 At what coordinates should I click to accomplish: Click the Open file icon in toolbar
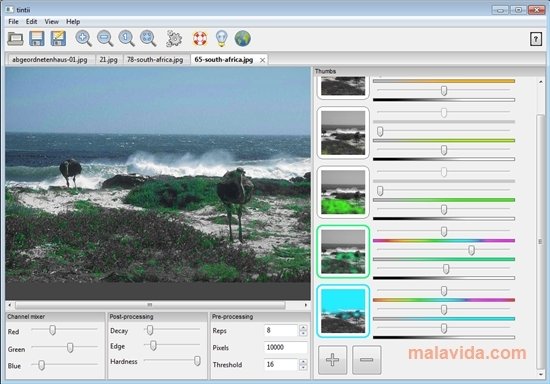coord(15,39)
